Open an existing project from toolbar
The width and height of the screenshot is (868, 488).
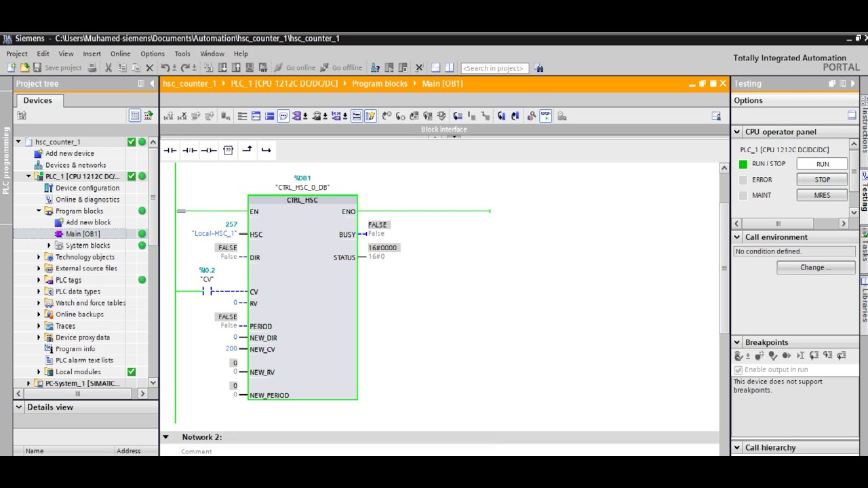click(x=24, y=68)
